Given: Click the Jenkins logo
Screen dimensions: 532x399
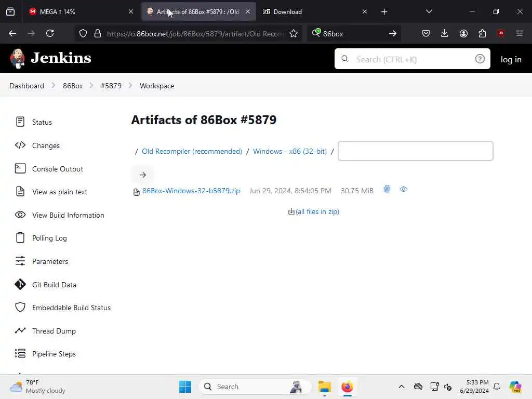Looking at the screenshot, I should (x=50, y=58).
